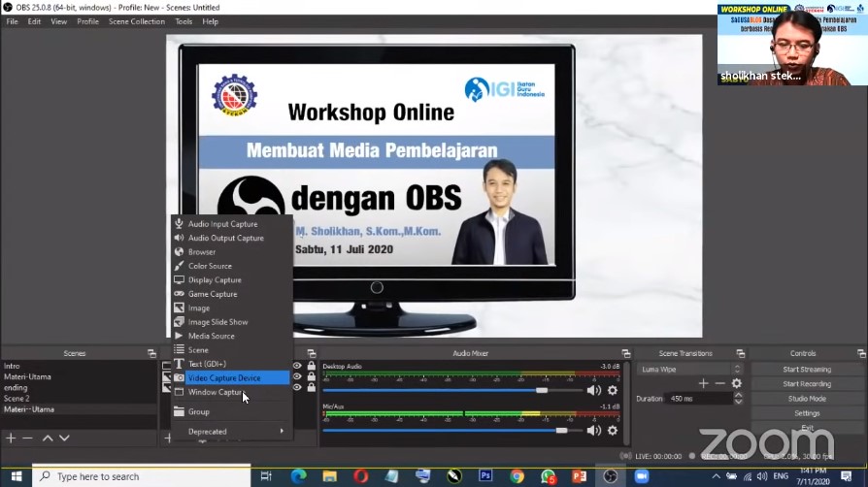The width and height of the screenshot is (868, 487).
Task: Open the Windows Start menu
Action: click(x=17, y=476)
